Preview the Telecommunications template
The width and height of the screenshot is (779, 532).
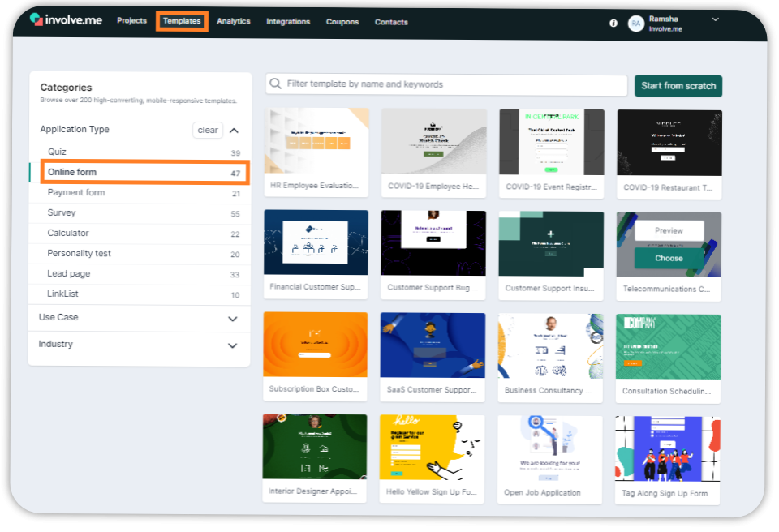click(x=668, y=230)
